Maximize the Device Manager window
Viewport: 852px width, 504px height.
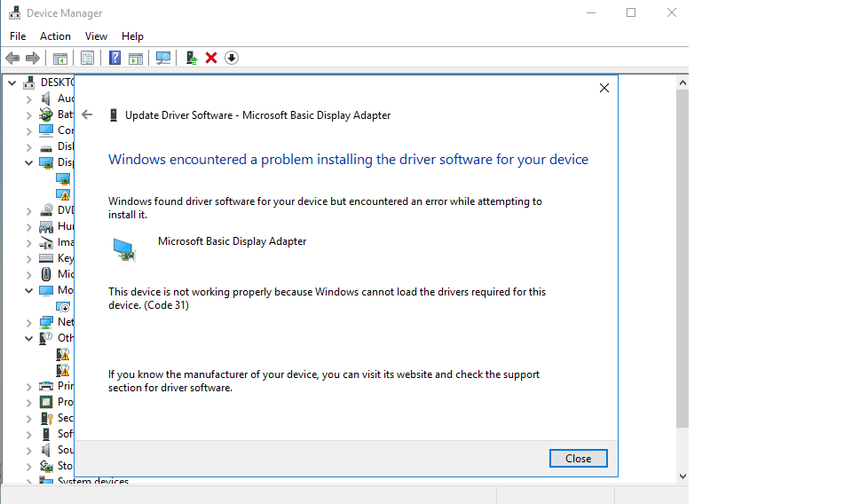point(631,12)
